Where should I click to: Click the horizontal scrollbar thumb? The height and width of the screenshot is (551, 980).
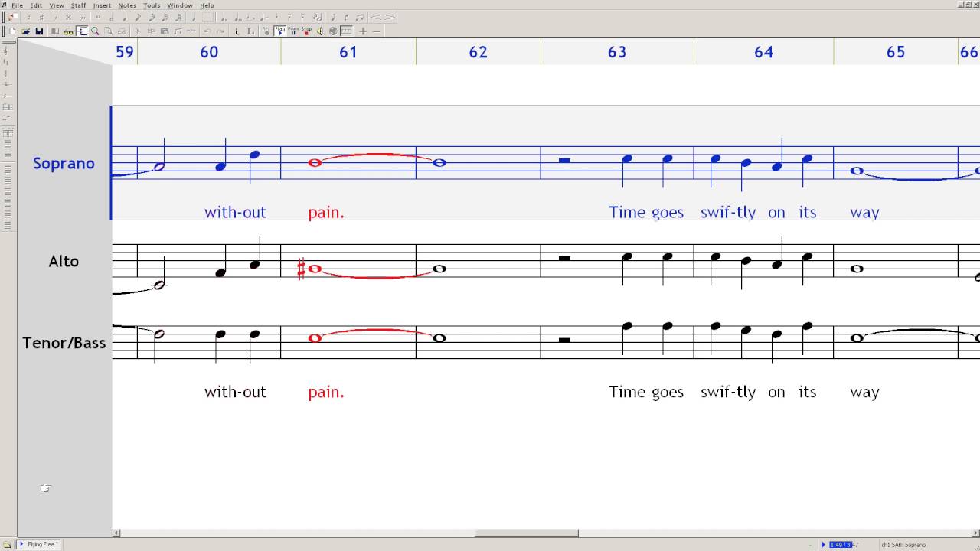[x=526, y=533]
